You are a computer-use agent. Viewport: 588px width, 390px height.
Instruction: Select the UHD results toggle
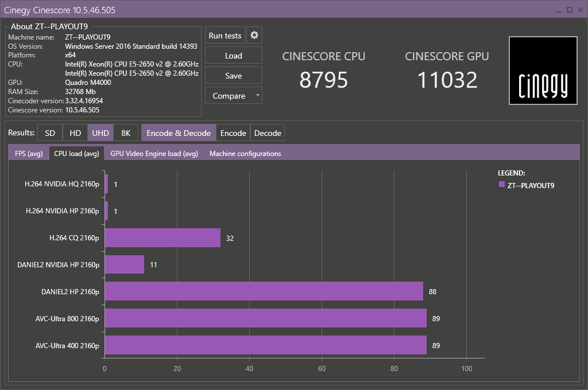coord(100,133)
